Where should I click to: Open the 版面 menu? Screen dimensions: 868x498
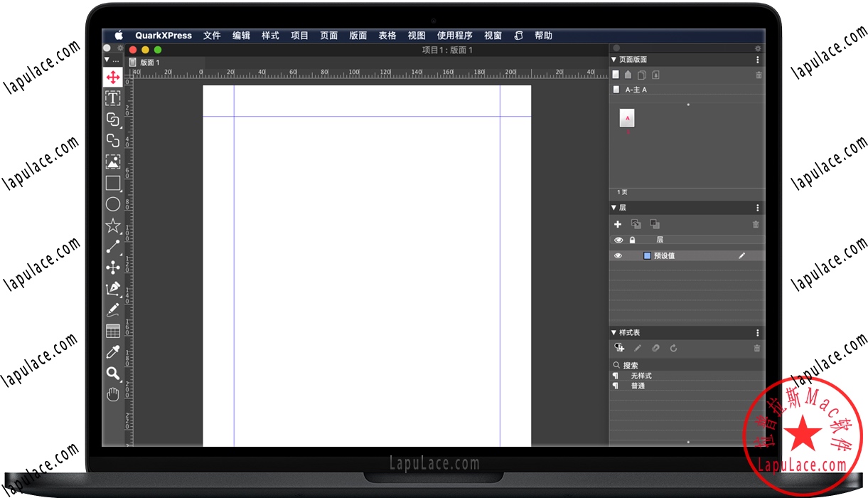tap(358, 35)
